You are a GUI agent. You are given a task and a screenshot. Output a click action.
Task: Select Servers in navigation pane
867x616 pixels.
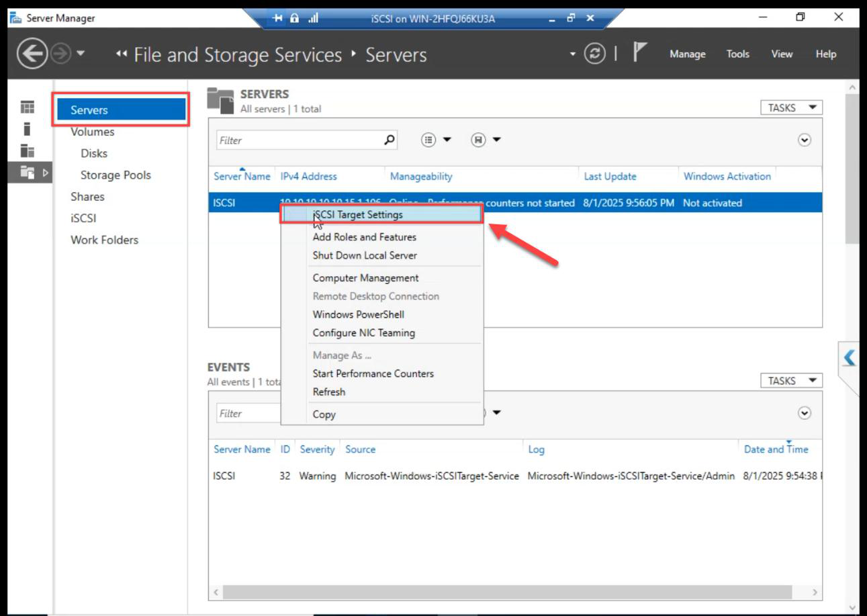[121, 109]
